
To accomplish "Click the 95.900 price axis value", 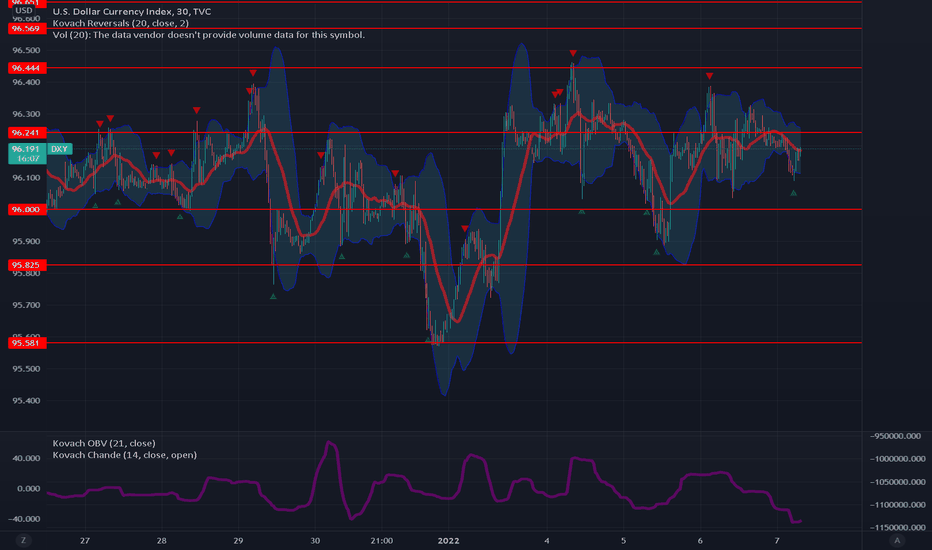I will click(26, 241).
